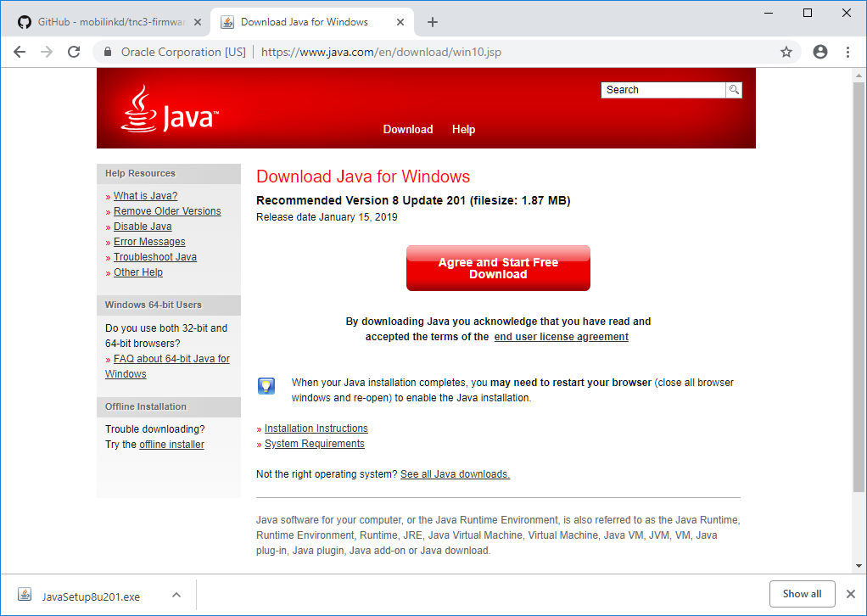This screenshot has width=867, height=616.
Task: Expand options arrow for JavaSetup8u201.exe
Action: pyautogui.click(x=176, y=595)
